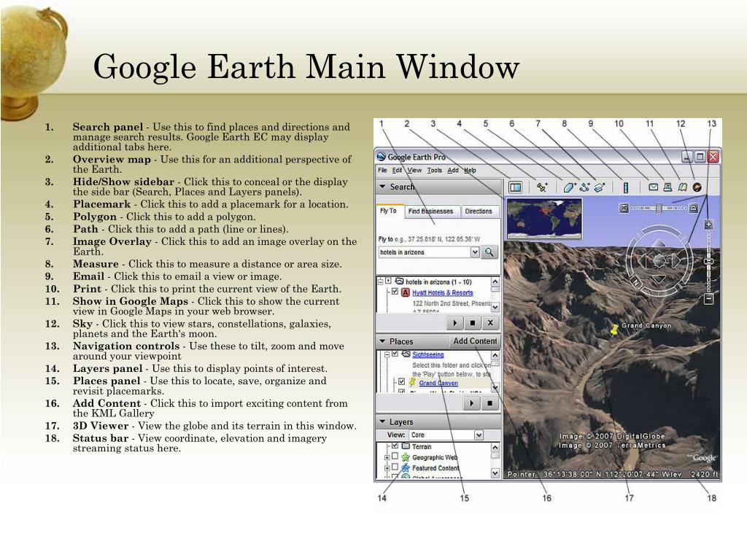Expand the Featured Content layer node

[x=387, y=468]
